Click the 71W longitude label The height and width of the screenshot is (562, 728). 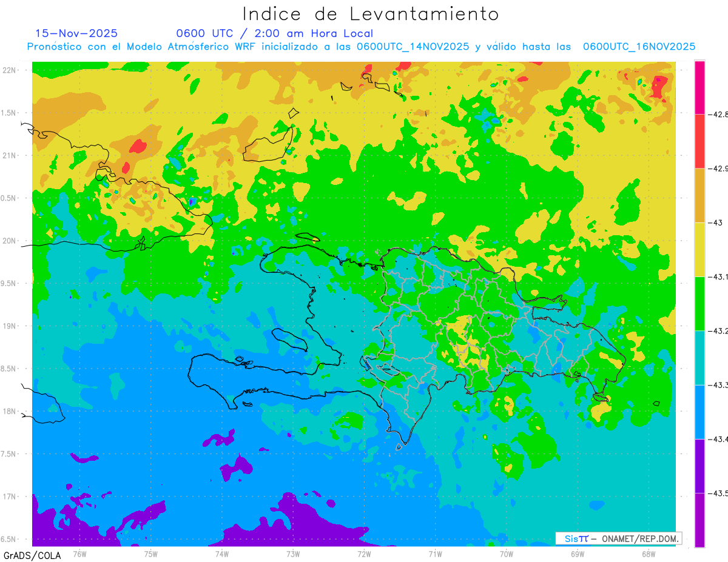coord(435,554)
